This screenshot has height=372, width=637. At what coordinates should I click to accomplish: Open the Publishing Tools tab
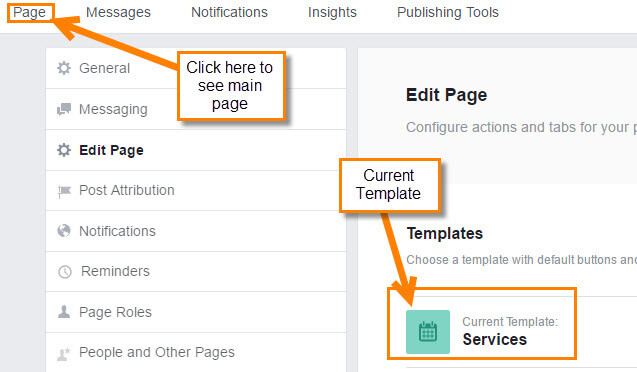pos(448,12)
